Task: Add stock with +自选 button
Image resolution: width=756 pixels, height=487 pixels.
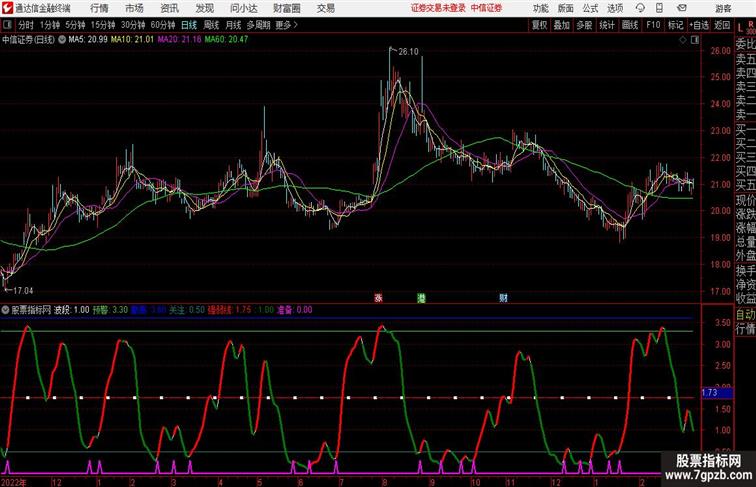Action: (x=699, y=25)
